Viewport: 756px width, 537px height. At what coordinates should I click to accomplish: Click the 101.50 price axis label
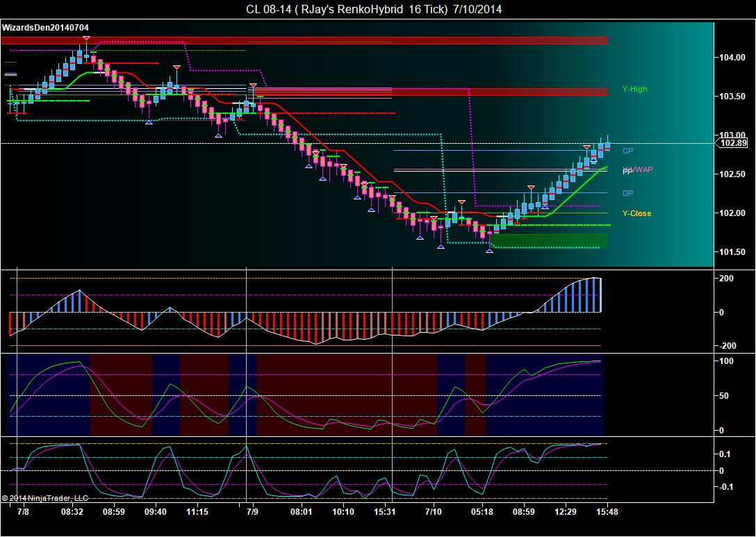point(732,252)
